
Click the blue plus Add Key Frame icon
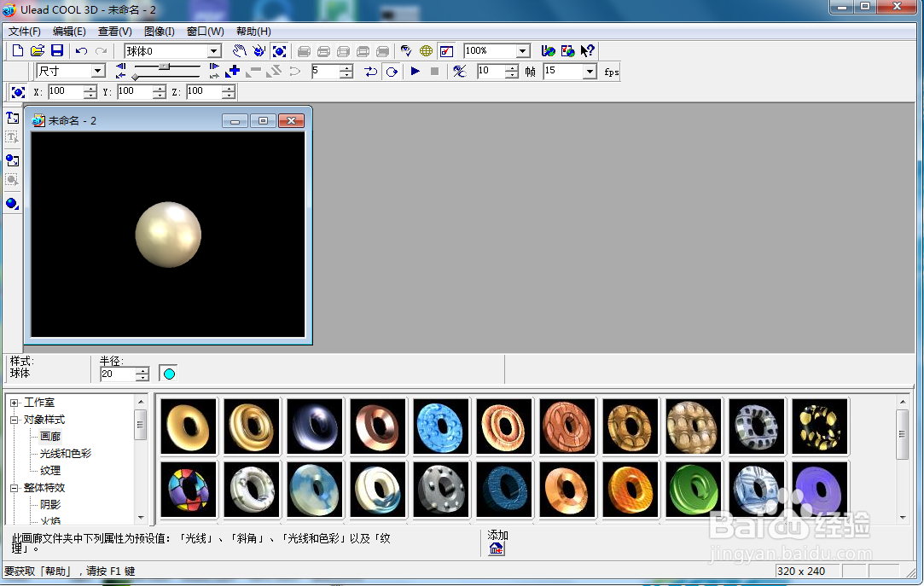pos(233,72)
